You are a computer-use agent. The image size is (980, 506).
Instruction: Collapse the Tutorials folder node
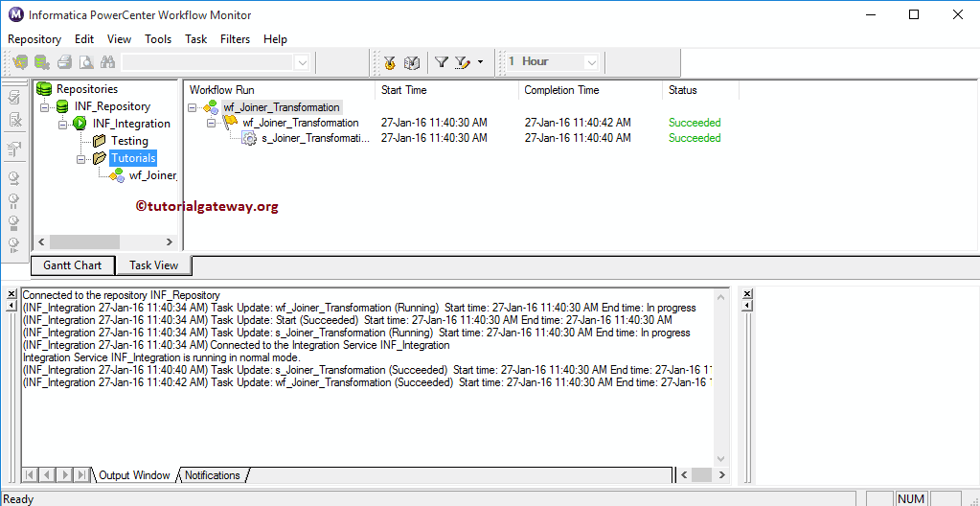(x=80, y=159)
